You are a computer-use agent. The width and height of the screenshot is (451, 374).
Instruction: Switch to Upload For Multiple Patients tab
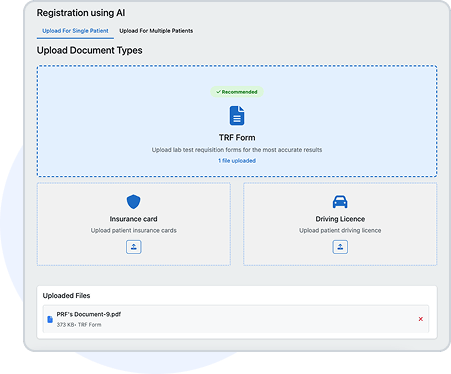click(x=156, y=31)
